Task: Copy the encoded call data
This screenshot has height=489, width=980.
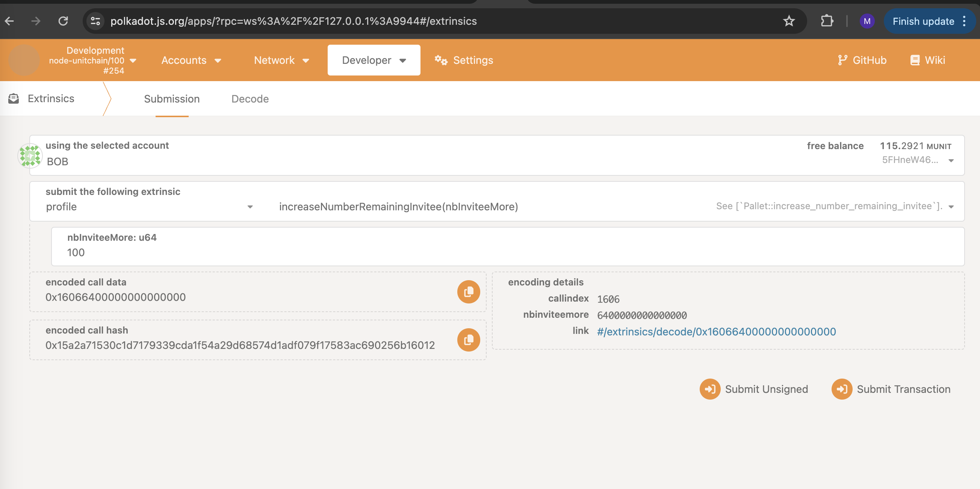Action: 468,292
